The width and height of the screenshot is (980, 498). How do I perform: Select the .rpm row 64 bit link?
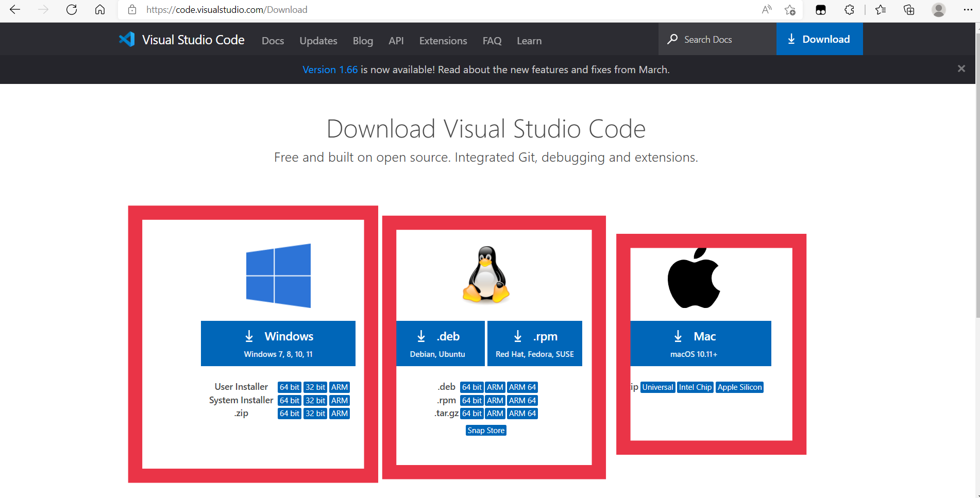471,401
